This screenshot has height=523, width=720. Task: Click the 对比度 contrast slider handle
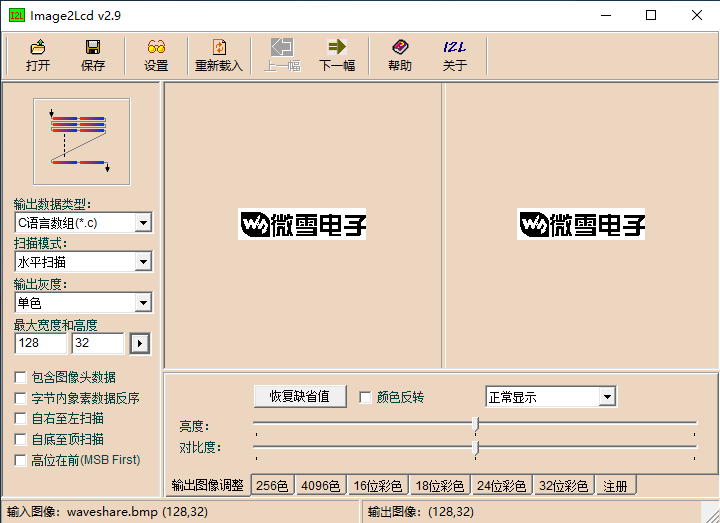476,448
